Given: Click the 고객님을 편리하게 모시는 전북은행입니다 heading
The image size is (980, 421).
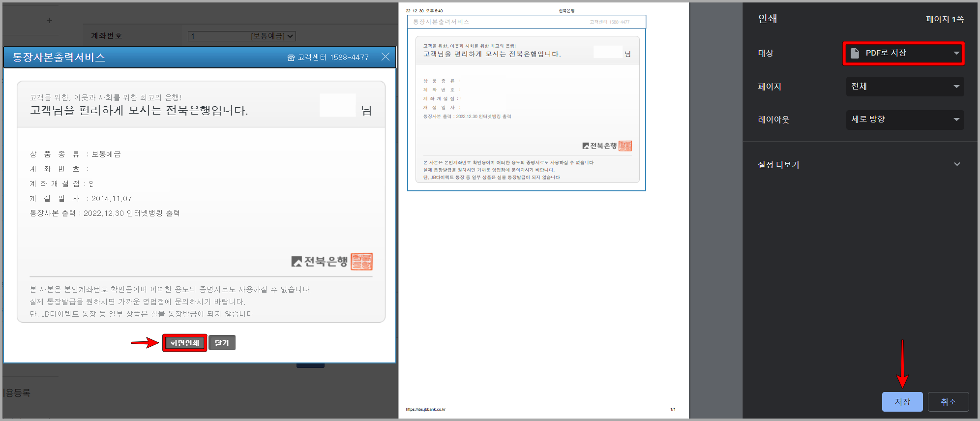Looking at the screenshot, I should [x=139, y=110].
